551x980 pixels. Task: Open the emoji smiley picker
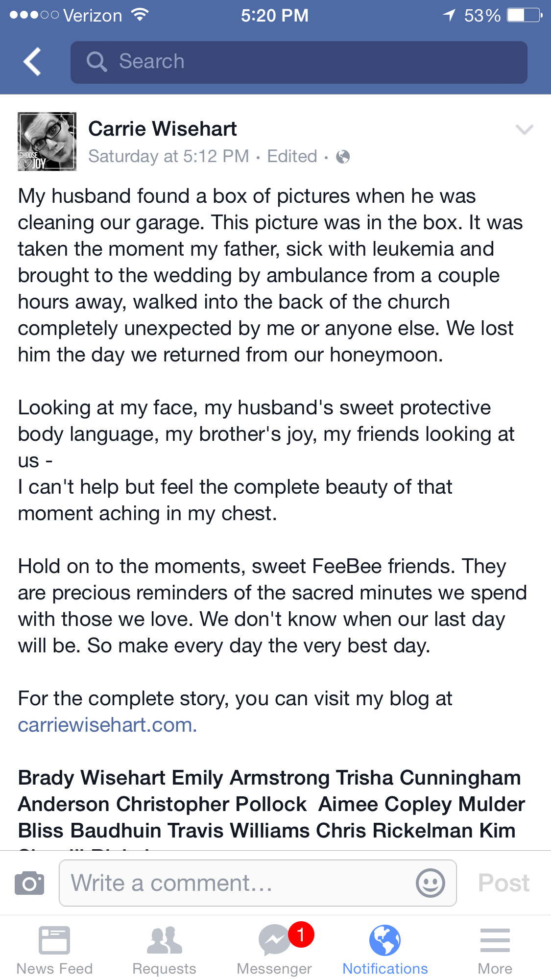pos(430,883)
